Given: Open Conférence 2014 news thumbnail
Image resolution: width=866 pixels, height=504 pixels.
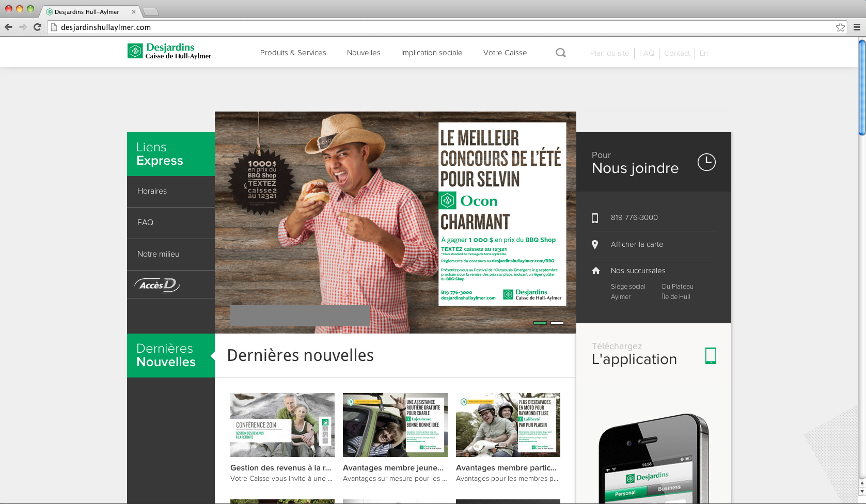Looking at the screenshot, I should (x=282, y=425).
